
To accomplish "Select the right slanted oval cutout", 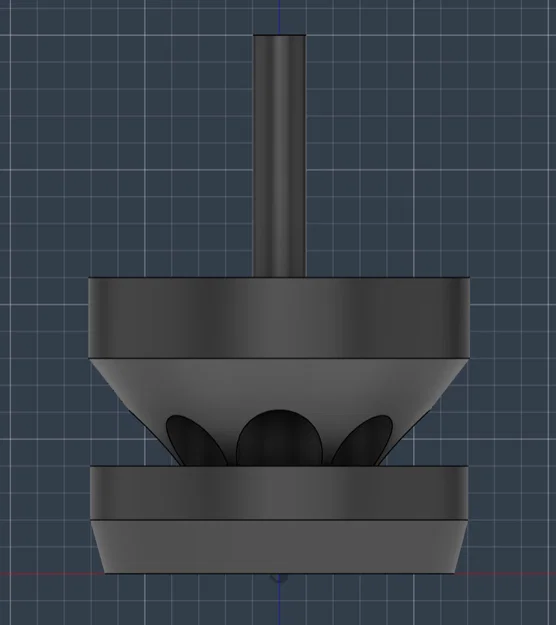I will pos(363,440).
